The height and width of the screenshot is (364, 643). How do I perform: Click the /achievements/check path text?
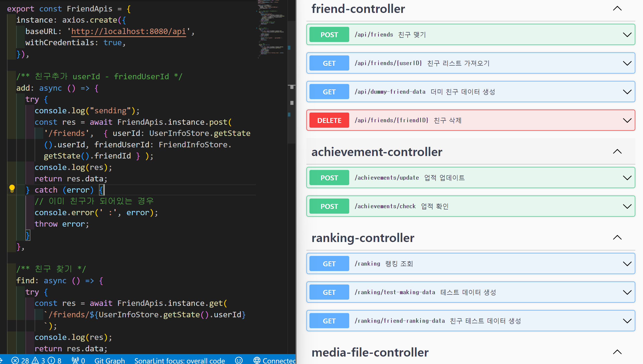click(385, 206)
